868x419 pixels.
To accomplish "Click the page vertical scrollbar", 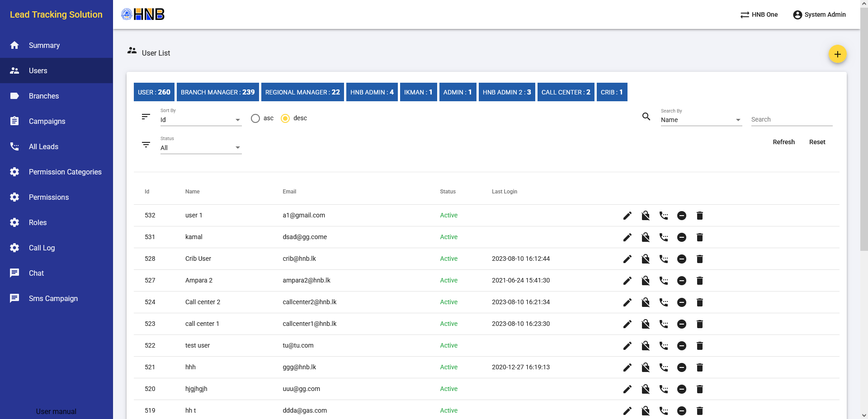I will coord(863,136).
